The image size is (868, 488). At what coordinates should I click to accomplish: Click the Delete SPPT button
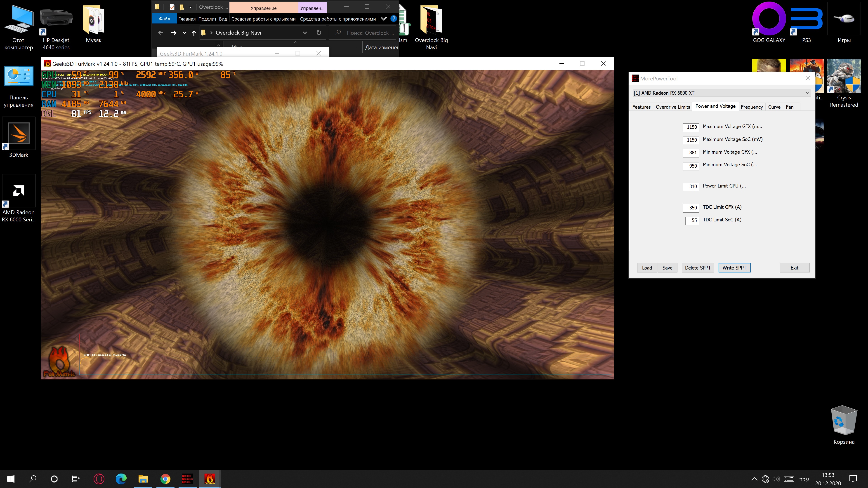(698, 268)
